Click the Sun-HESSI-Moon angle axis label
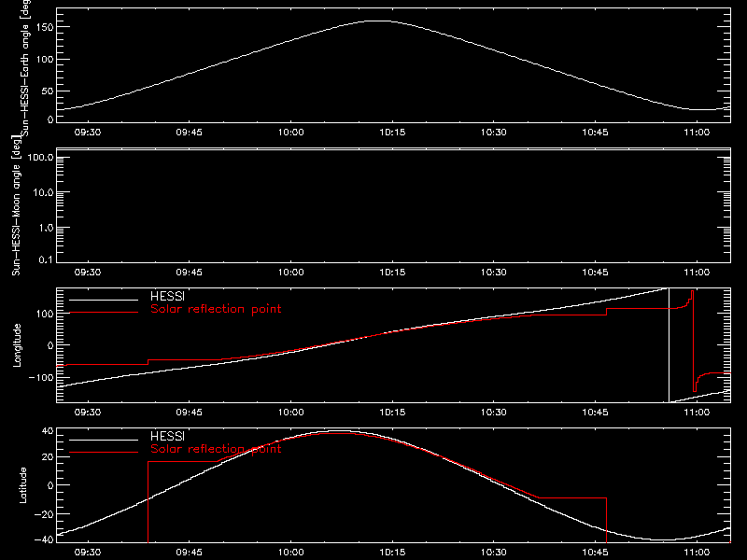The height and width of the screenshot is (560, 747). pyautogui.click(x=16, y=205)
